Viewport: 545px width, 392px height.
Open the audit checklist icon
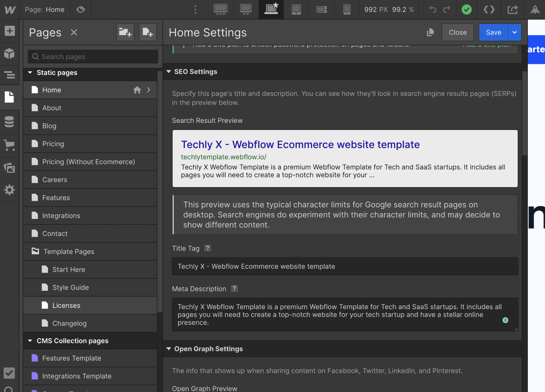9,373
